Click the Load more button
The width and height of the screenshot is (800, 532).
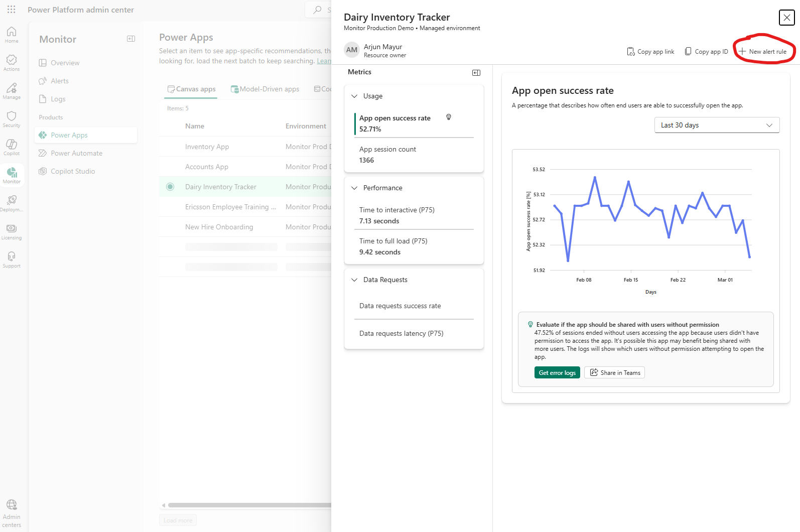tap(178, 520)
